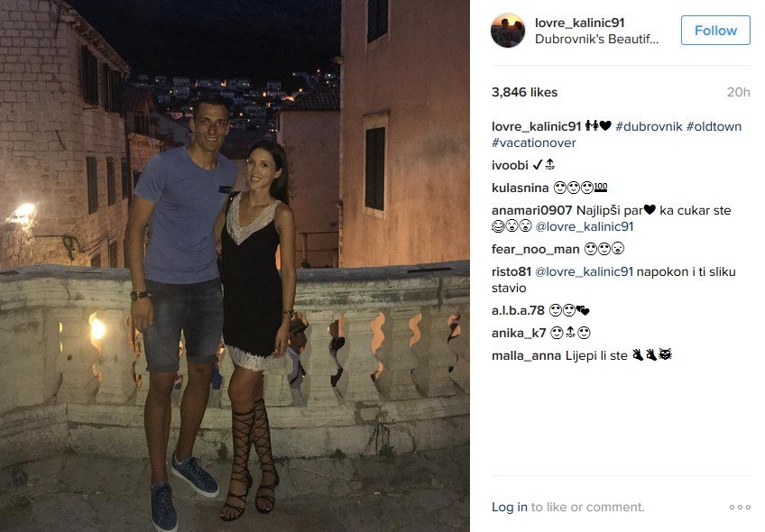Open the lovre_kalinic91 profile avatar
The height and width of the screenshot is (532, 765).
(x=507, y=31)
